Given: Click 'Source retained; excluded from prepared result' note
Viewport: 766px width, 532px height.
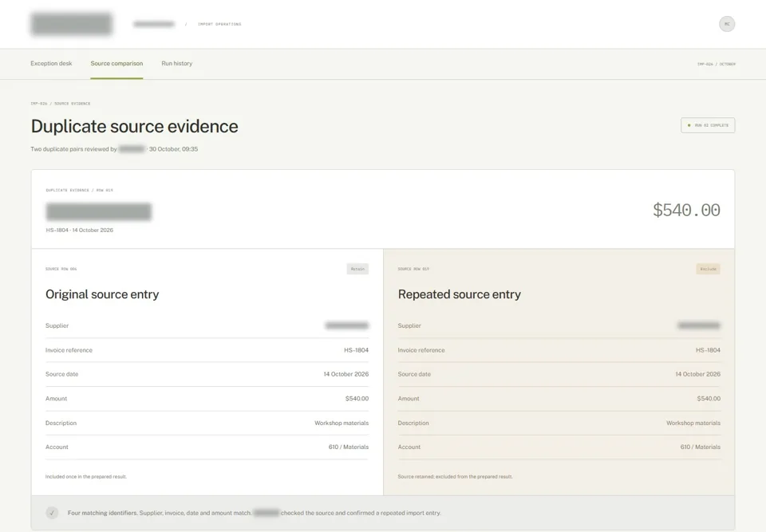Looking at the screenshot, I should coord(456,477).
